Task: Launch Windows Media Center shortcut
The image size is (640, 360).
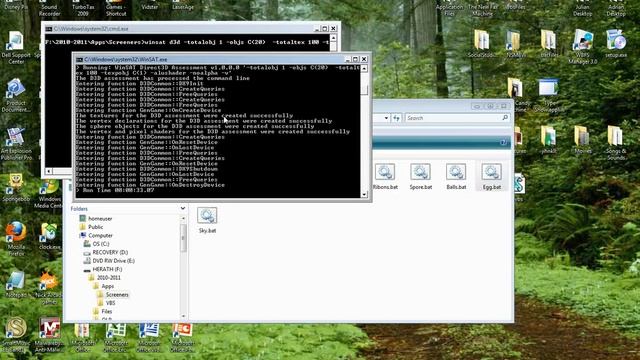Action: coord(49,192)
